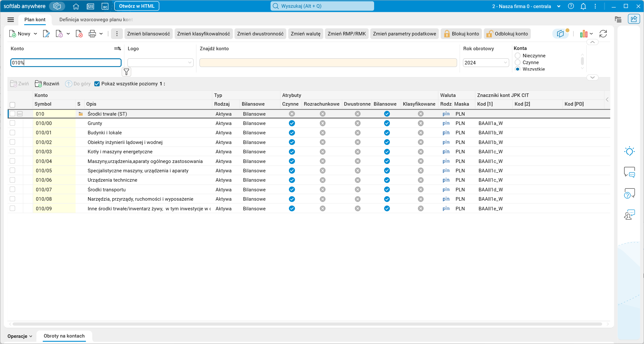
Task: Click the edit account pencil icon
Action: 46,34
